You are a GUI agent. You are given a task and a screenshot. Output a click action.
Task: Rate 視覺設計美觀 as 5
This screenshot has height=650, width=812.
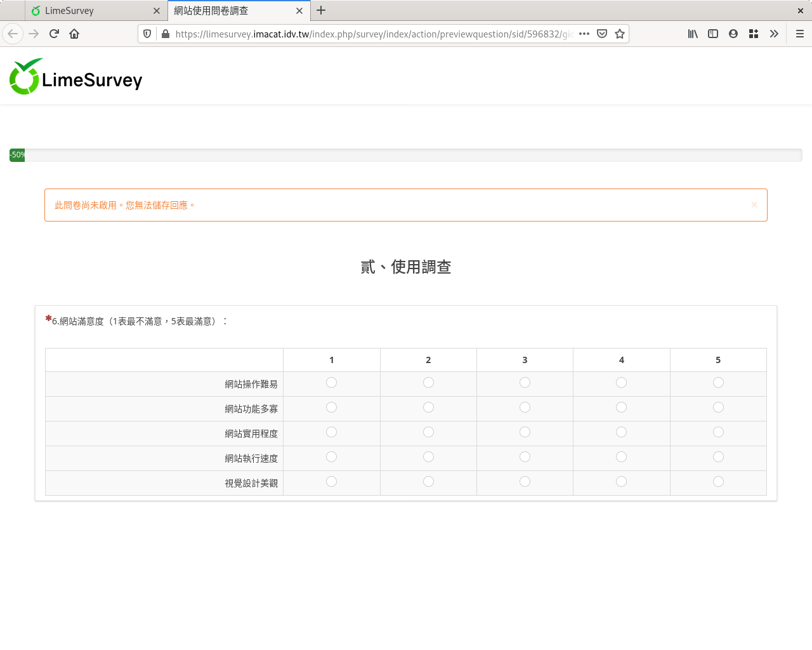tap(718, 482)
